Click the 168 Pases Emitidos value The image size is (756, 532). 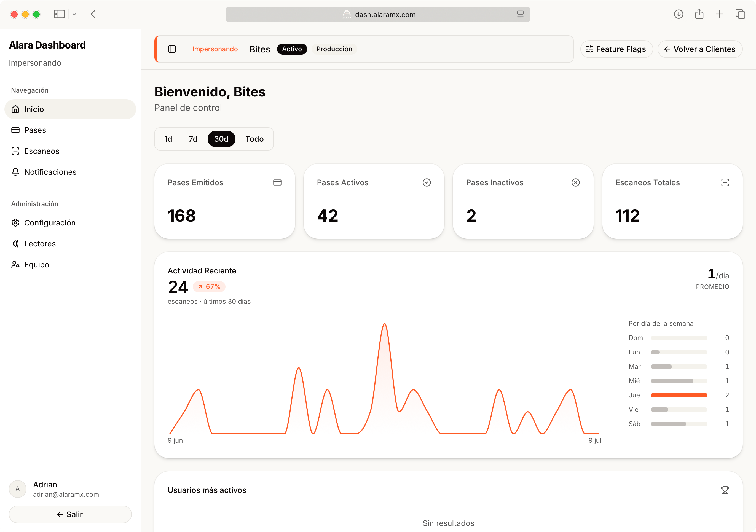point(182,216)
